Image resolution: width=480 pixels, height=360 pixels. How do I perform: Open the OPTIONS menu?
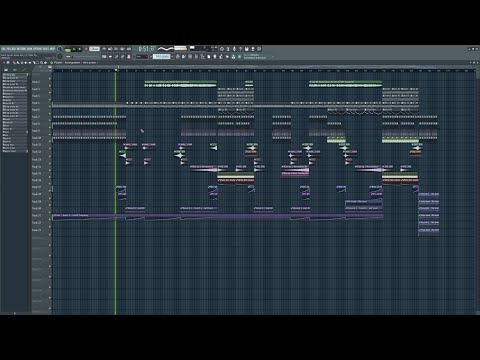(37, 49)
